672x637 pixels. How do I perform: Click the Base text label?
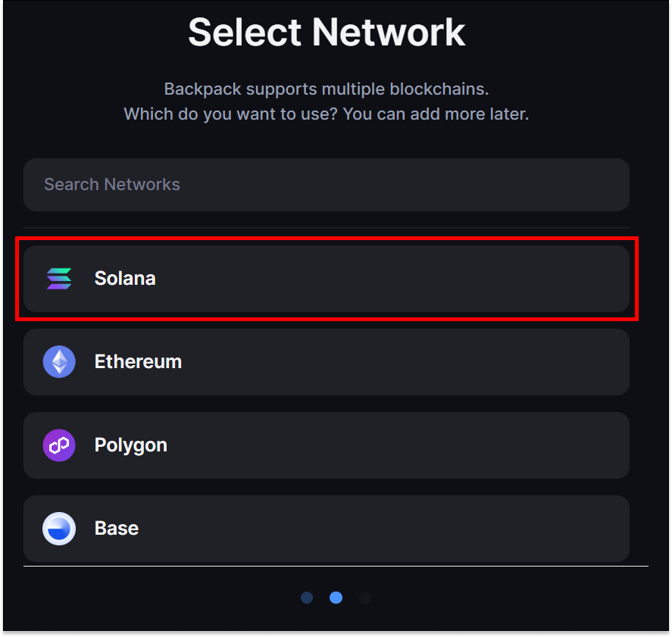pos(117,528)
